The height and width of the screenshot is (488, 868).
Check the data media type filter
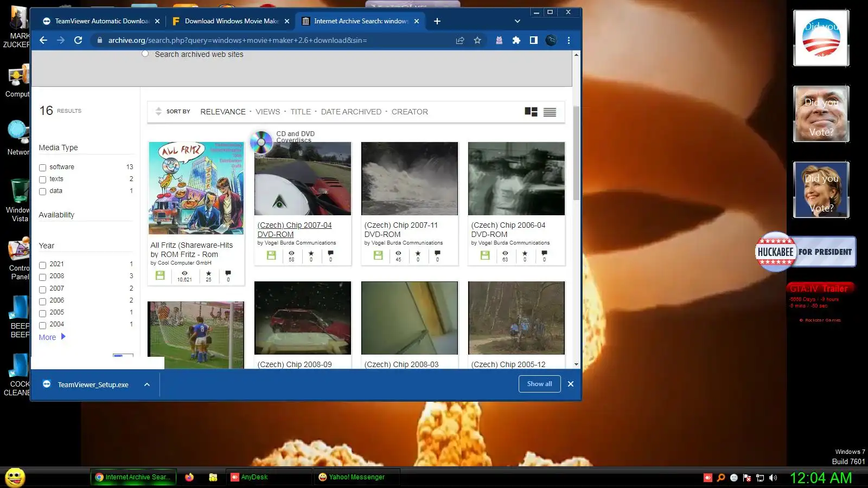[42, 191]
